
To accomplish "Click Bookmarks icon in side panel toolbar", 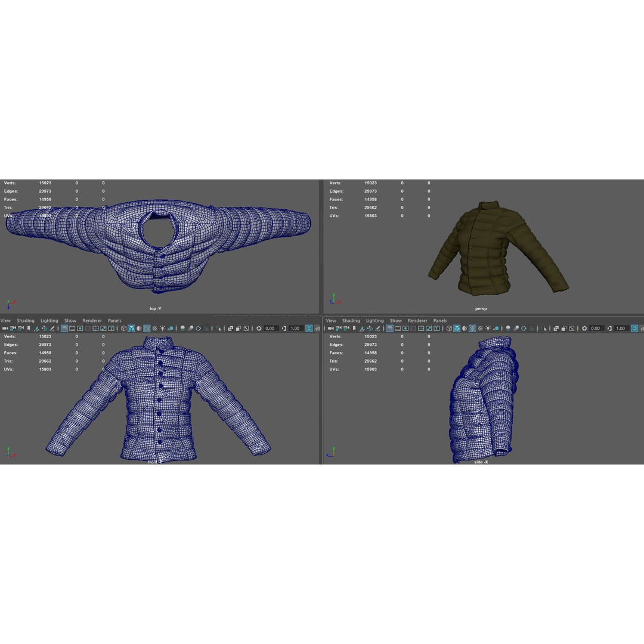I will [x=354, y=328].
